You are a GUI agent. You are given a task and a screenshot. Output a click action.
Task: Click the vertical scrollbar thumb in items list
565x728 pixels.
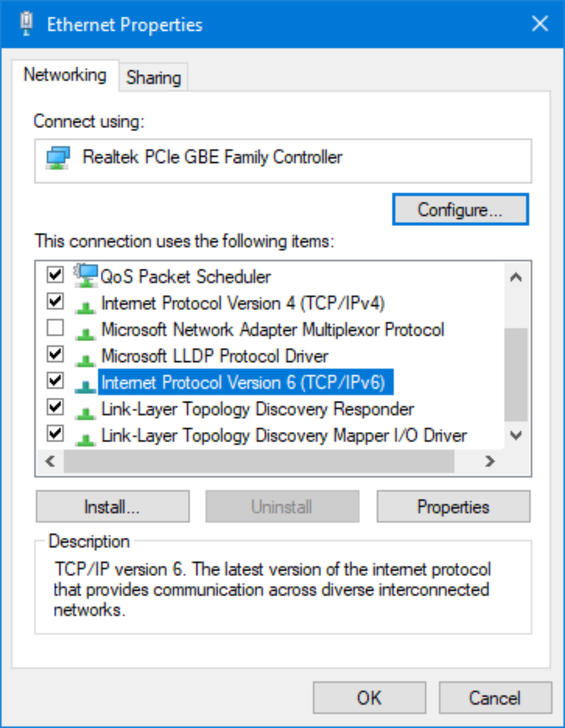pyautogui.click(x=516, y=374)
